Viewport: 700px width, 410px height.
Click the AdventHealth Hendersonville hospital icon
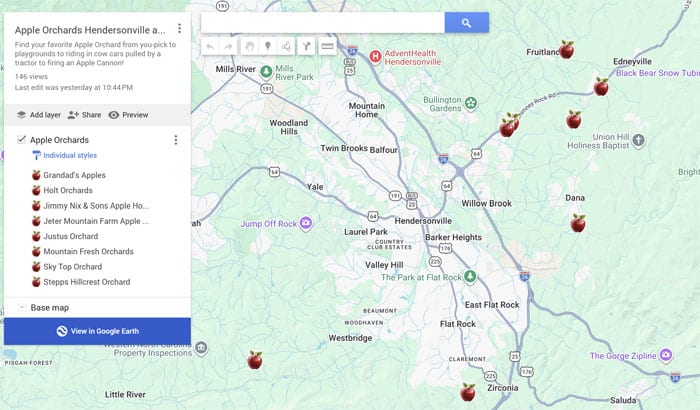click(x=375, y=57)
